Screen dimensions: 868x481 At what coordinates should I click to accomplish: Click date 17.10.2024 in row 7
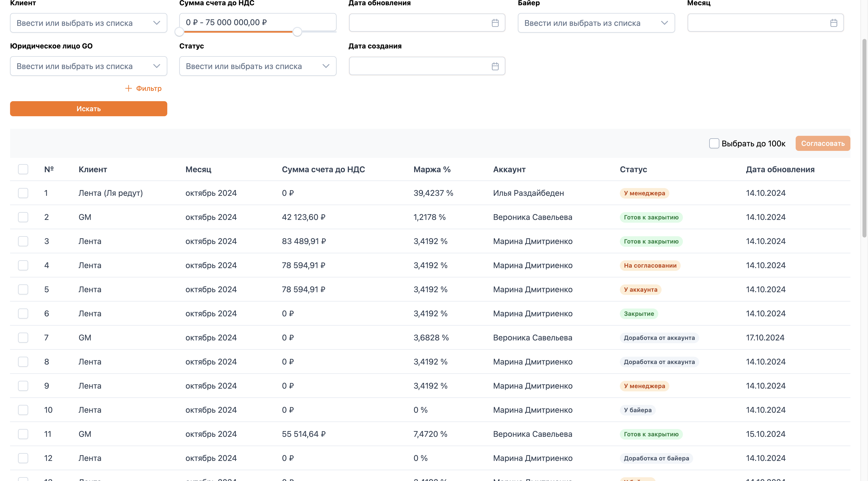pyautogui.click(x=765, y=337)
